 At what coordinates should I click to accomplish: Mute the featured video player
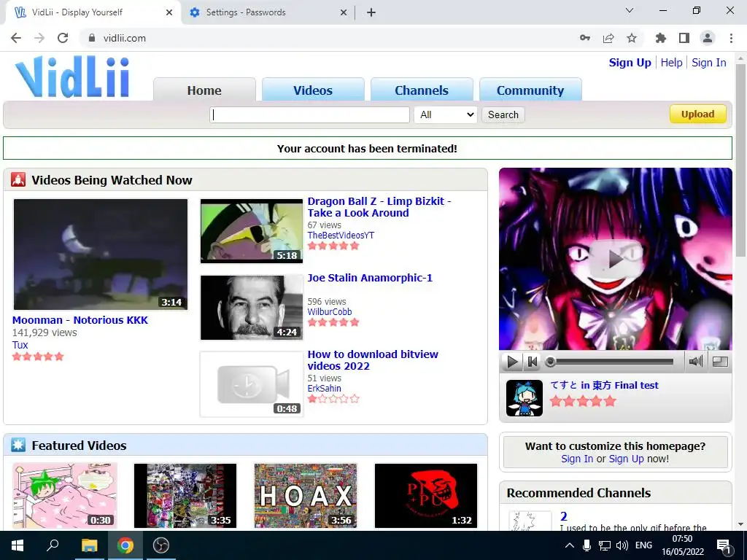point(695,362)
